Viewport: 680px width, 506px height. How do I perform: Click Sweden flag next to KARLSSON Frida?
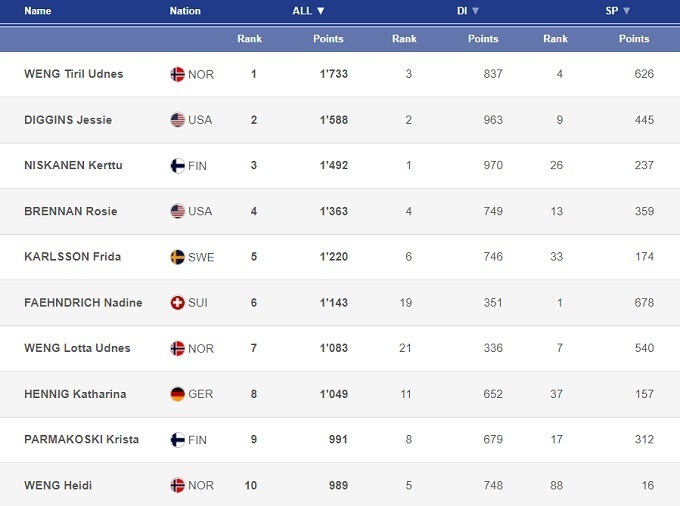178,257
